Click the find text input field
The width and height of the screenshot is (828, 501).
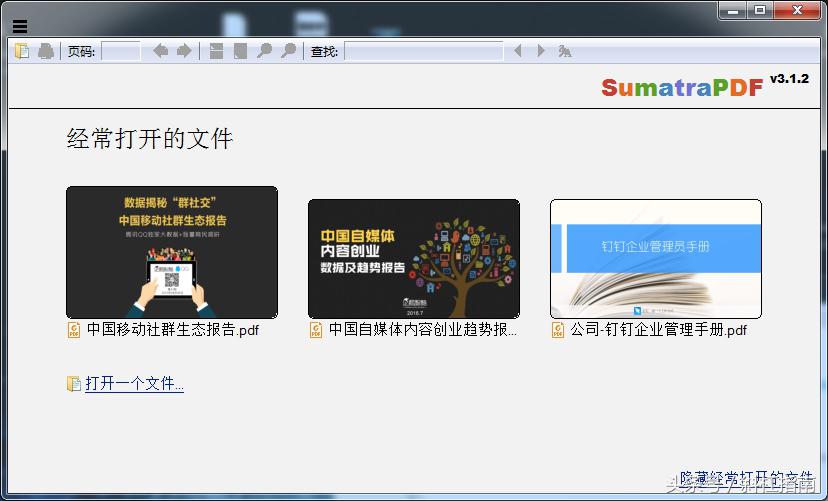tap(424, 51)
